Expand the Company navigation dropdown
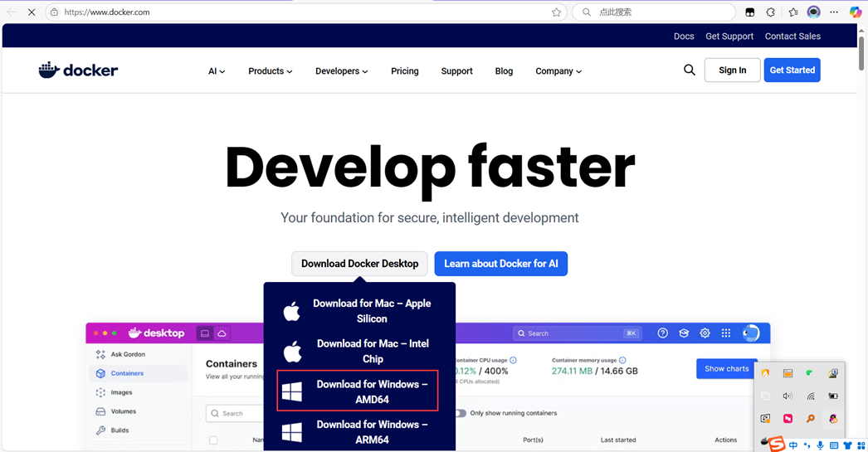Viewport: 868px width, 452px height. coord(558,70)
